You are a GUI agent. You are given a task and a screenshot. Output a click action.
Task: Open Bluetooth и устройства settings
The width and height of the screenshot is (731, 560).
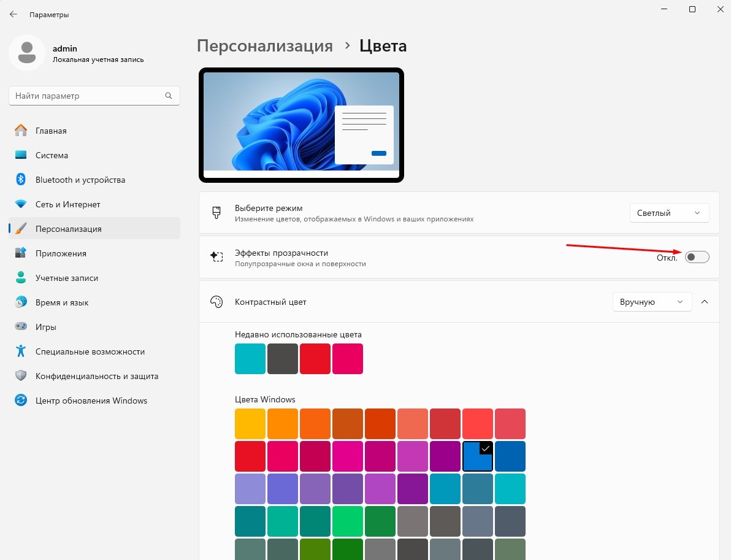(x=94, y=180)
